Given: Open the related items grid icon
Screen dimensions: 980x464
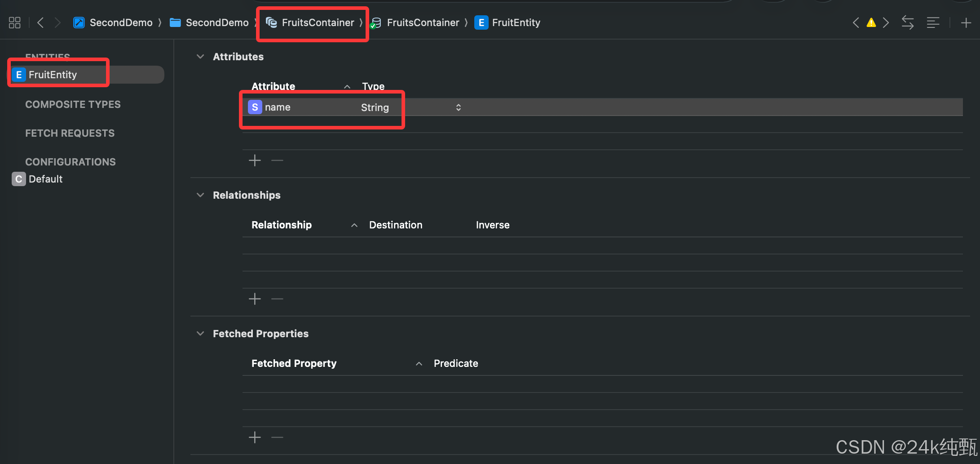Looking at the screenshot, I should (x=15, y=22).
